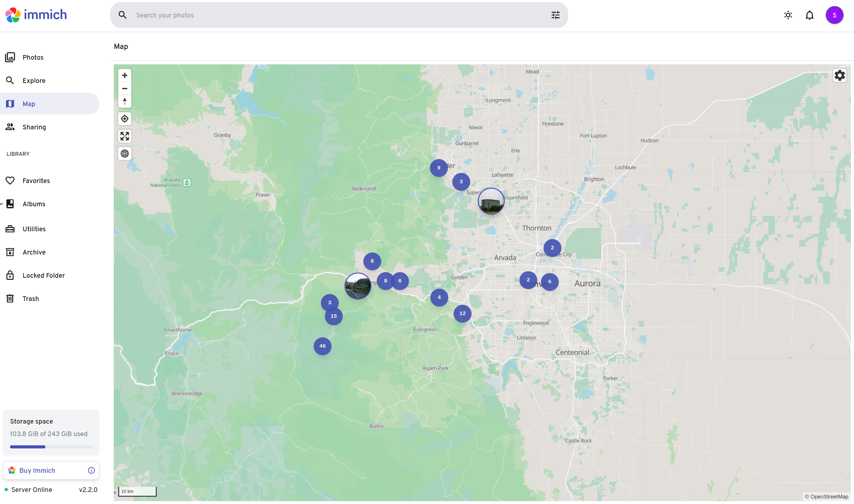Screen dimensions: 854x504
Task: Open the user account avatar menu
Action: click(x=834, y=15)
